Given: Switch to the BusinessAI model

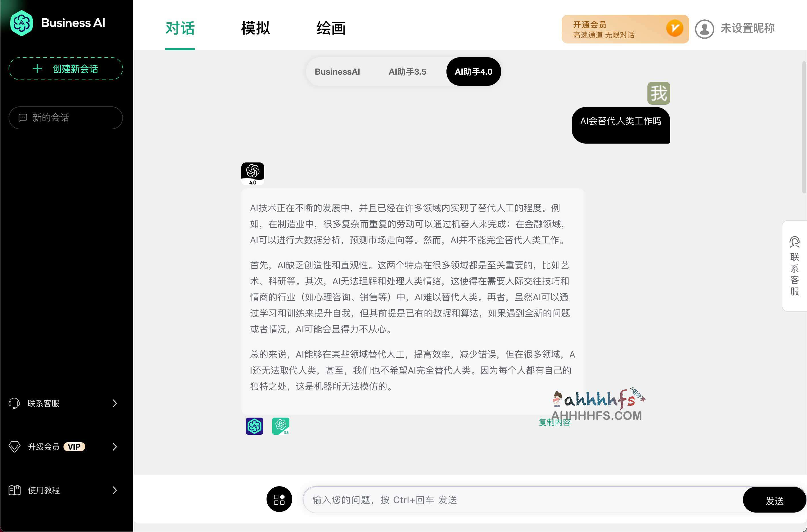Looking at the screenshot, I should pos(337,72).
